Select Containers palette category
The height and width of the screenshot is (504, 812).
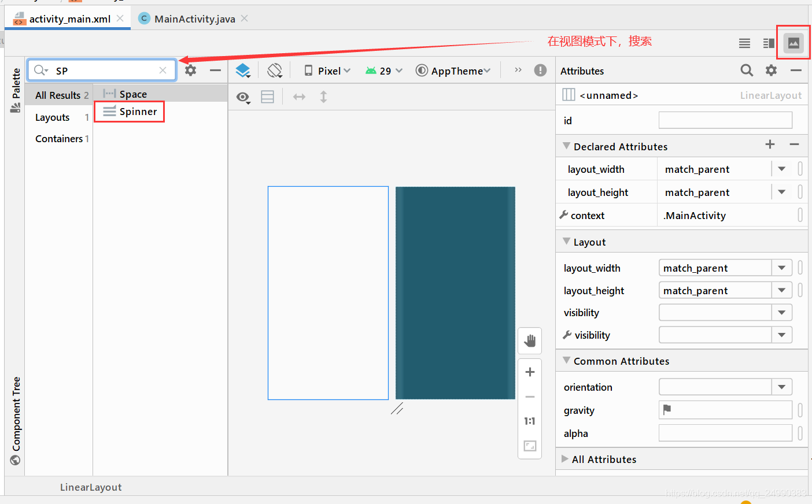pyautogui.click(x=58, y=139)
